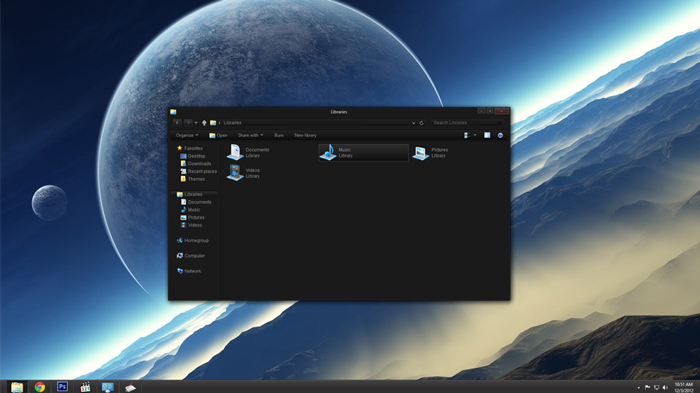Click Open in the toolbar
The width and height of the screenshot is (700, 393).
click(218, 135)
